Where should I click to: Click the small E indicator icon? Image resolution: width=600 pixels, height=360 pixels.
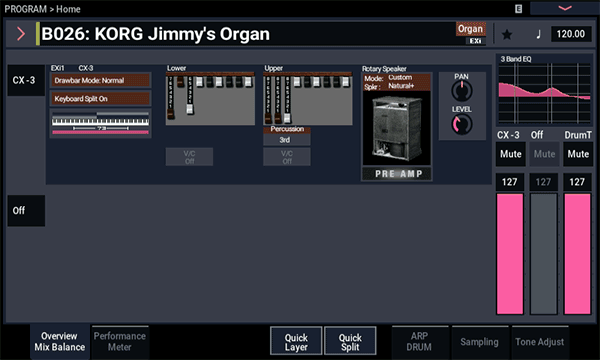[x=518, y=9]
